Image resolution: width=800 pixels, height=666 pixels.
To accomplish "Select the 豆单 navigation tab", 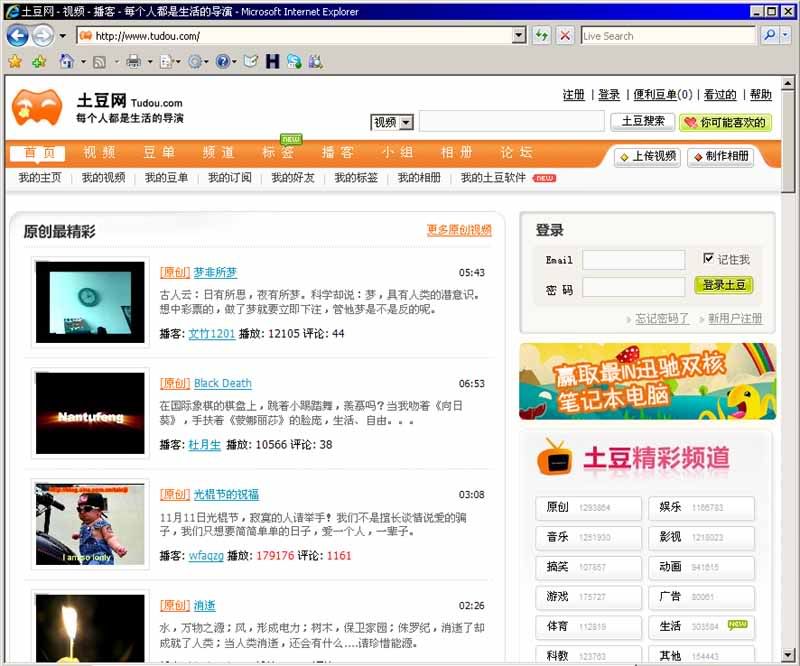I will tap(159, 152).
